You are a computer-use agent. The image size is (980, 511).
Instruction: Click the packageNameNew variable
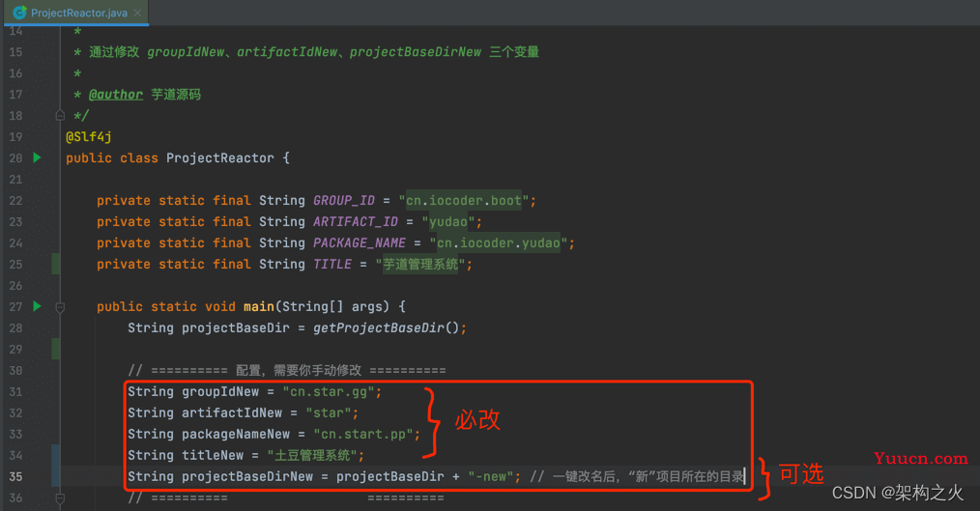point(236,434)
